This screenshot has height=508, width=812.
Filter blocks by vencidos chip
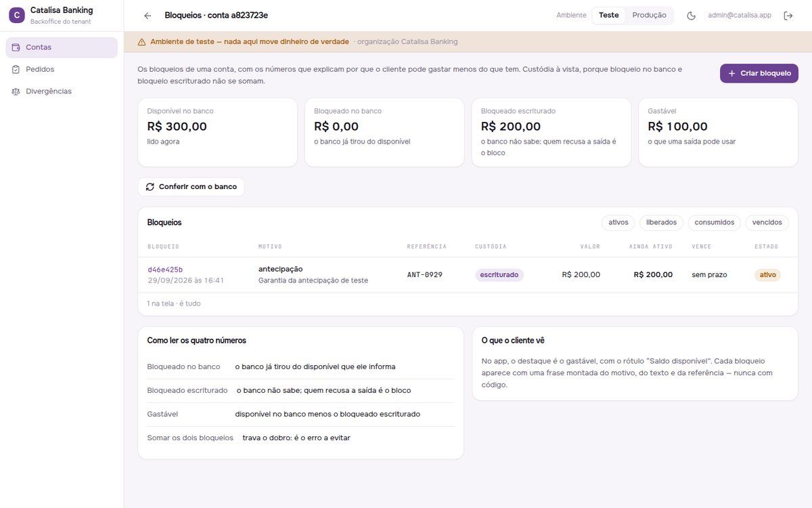(767, 222)
